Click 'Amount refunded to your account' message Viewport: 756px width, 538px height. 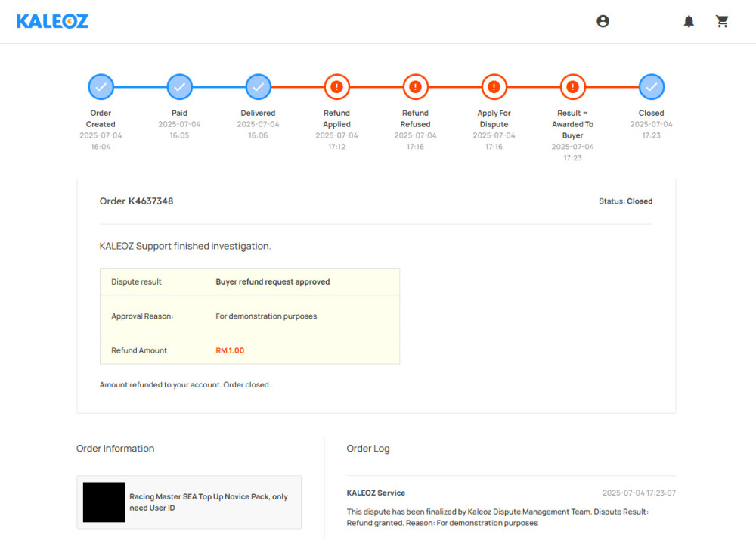tap(185, 385)
